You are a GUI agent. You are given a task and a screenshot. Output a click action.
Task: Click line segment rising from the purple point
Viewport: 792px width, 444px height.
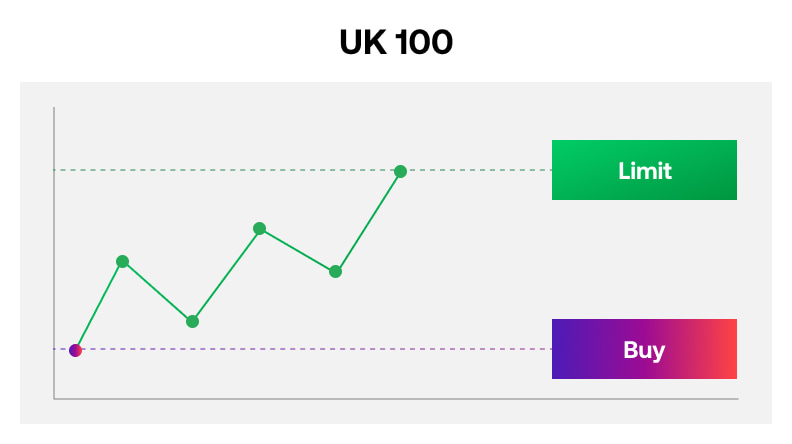point(98,306)
